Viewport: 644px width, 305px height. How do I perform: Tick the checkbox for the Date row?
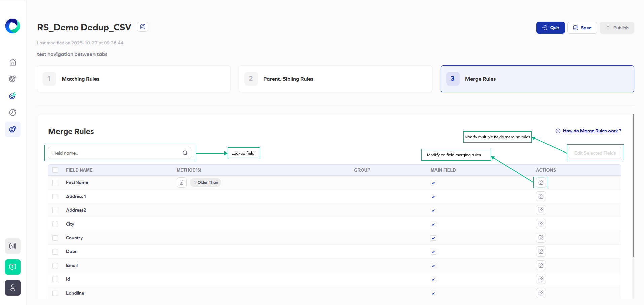tap(55, 252)
